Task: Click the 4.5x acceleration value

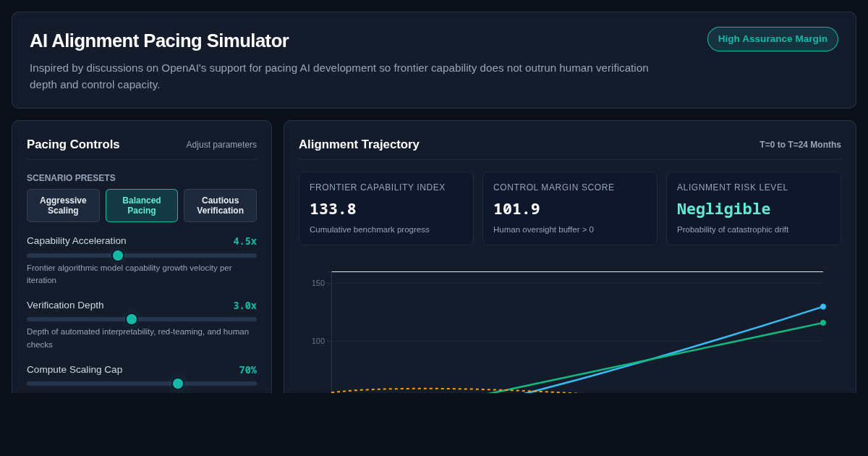Action: (244, 241)
